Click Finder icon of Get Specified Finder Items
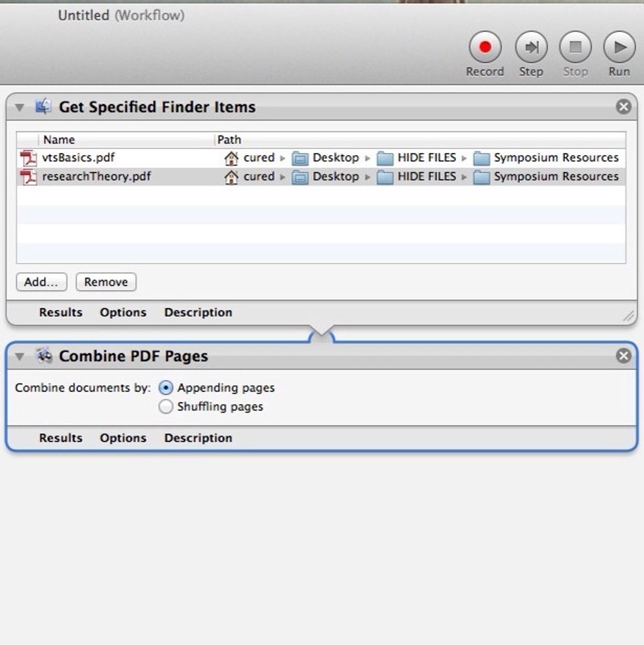This screenshot has width=644, height=645. (43, 106)
